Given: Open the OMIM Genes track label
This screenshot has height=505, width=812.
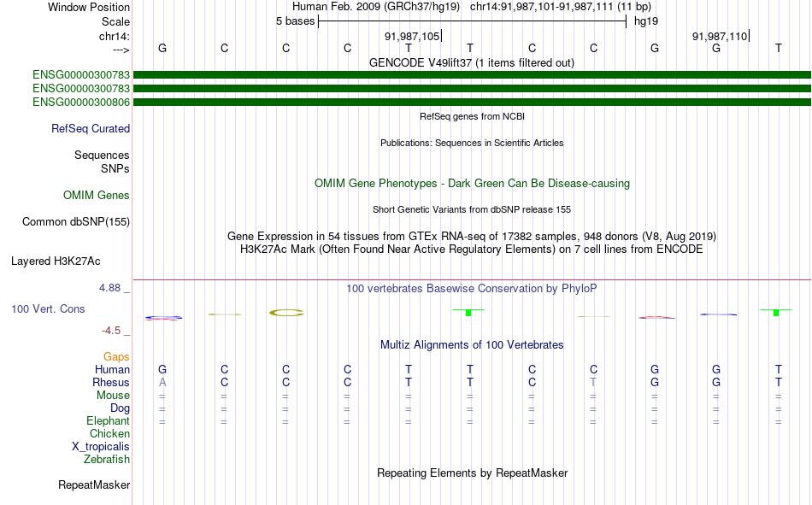Looking at the screenshot, I should 96,195.
